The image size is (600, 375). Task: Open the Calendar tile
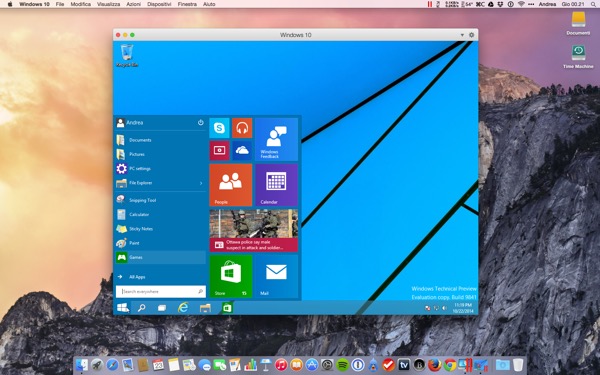[276, 185]
